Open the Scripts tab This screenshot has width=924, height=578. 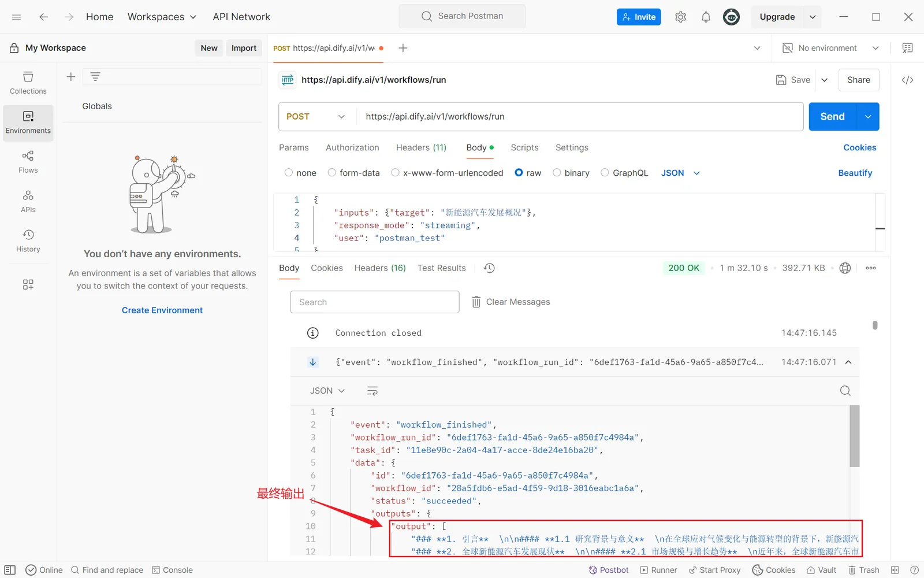point(524,148)
